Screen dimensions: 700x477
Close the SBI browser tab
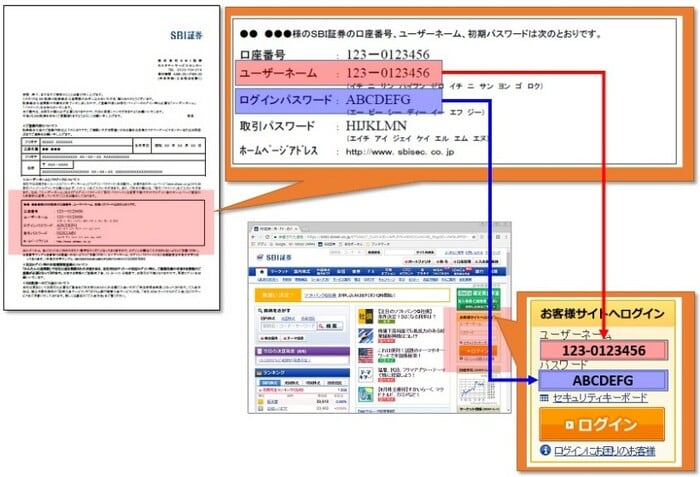(x=296, y=229)
